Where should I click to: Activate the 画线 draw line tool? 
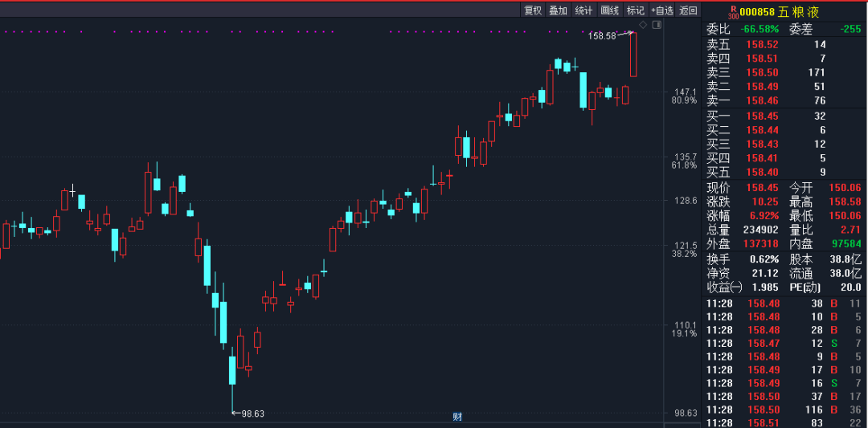click(609, 10)
